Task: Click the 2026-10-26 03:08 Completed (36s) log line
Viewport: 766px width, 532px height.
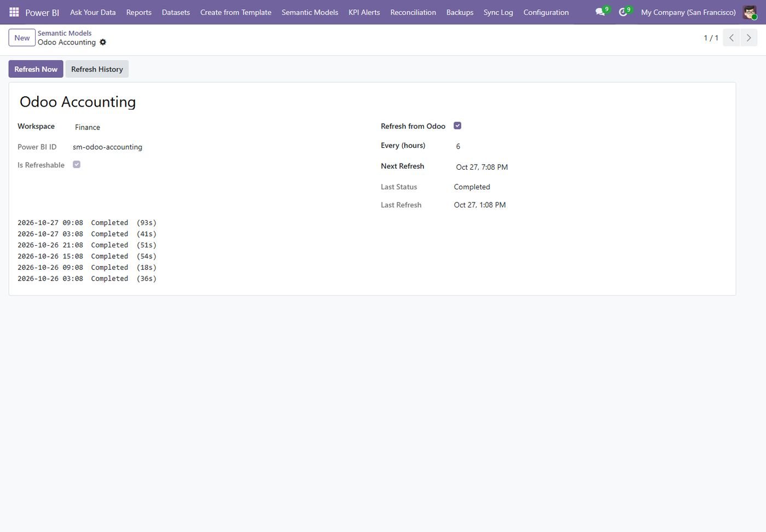Action: coord(87,279)
